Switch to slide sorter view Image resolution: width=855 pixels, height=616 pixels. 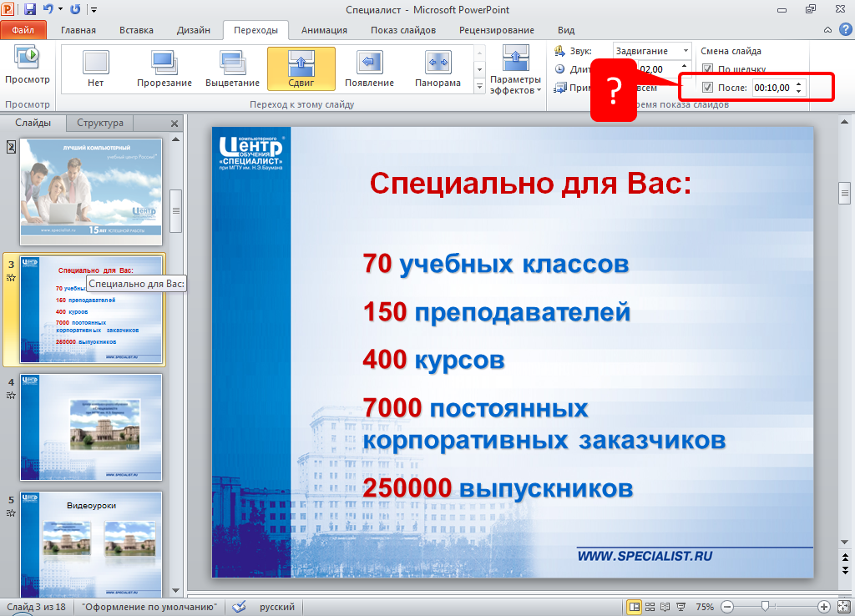tap(650, 607)
